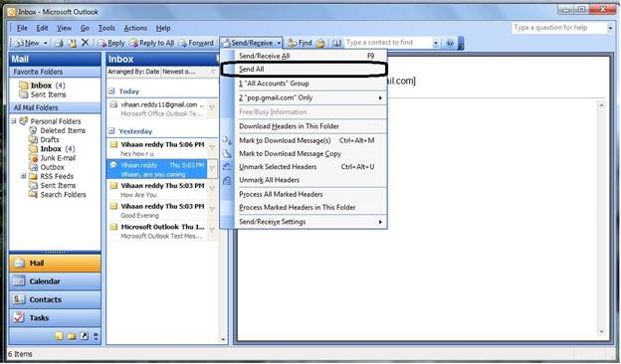Viewport: 621px width, 364px height.
Task: Collapse the Today message group
Action: coord(111,91)
